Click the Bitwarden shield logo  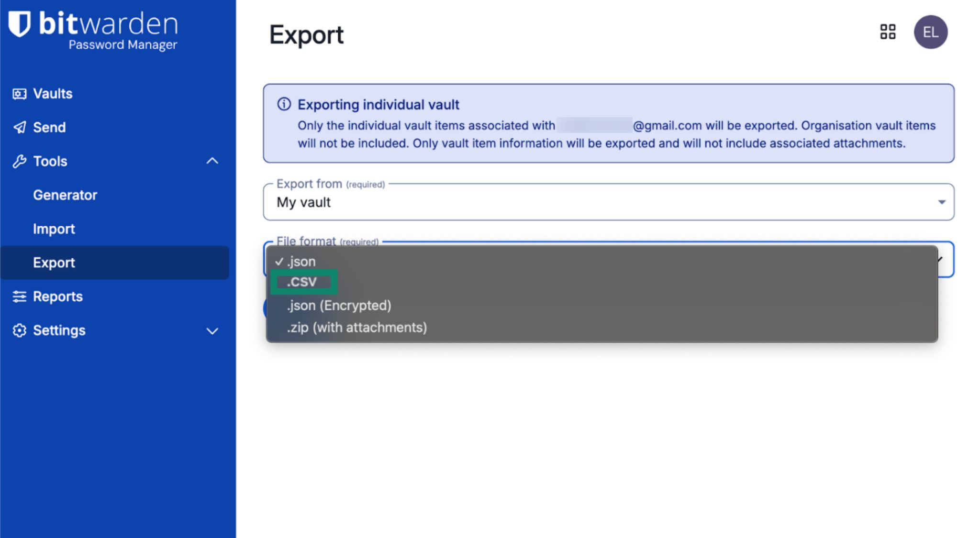[x=20, y=24]
